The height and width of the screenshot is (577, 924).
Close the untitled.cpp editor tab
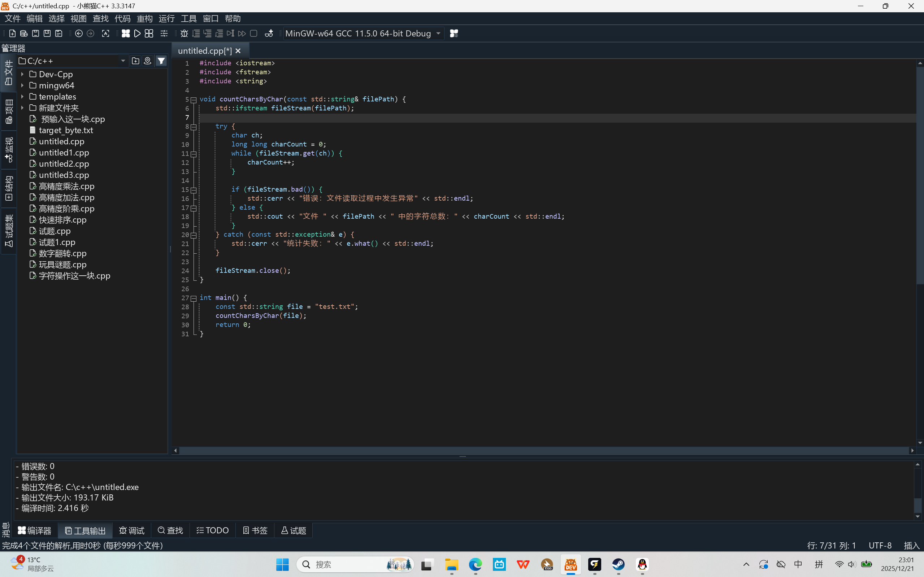[238, 51]
